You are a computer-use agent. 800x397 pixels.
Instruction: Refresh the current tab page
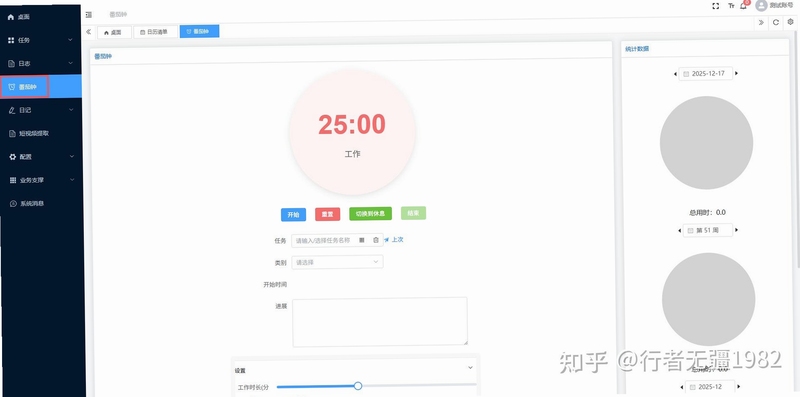[776, 22]
